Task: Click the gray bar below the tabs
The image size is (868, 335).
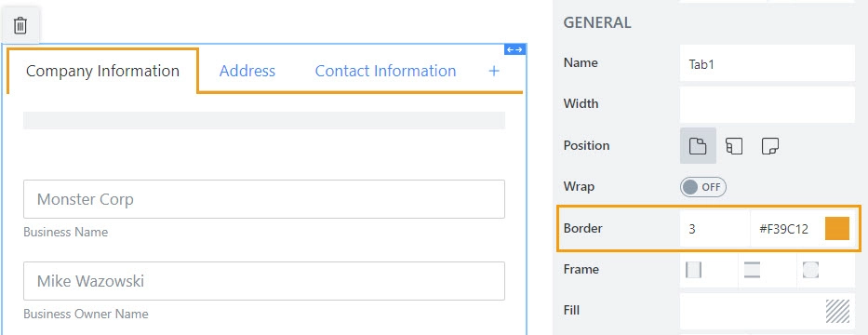Action: pyautogui.click(x=264, y=120)
